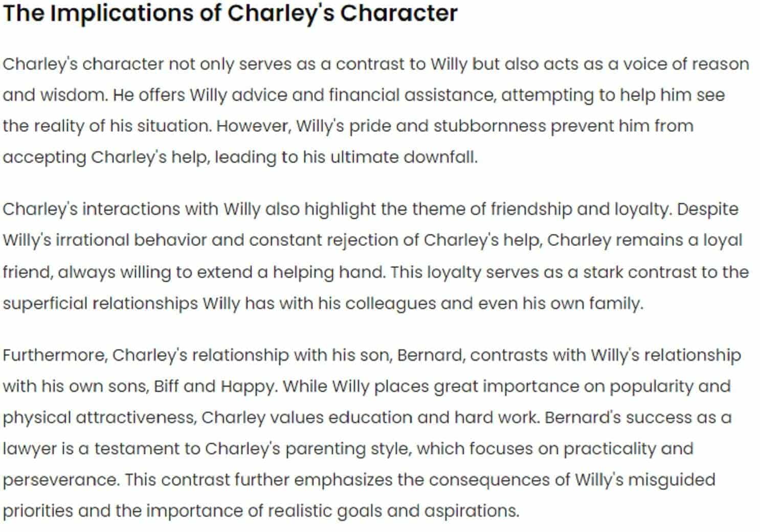This screenshot has height=532, width=760.
Task: Click the phrase 'superficial relationships'
Action: point(100,304)
